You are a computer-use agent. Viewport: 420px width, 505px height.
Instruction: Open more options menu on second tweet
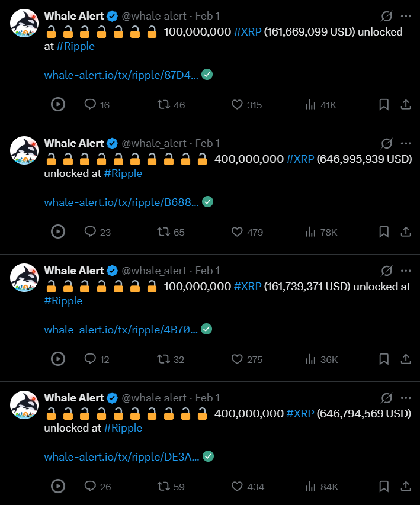coord(406,143)
